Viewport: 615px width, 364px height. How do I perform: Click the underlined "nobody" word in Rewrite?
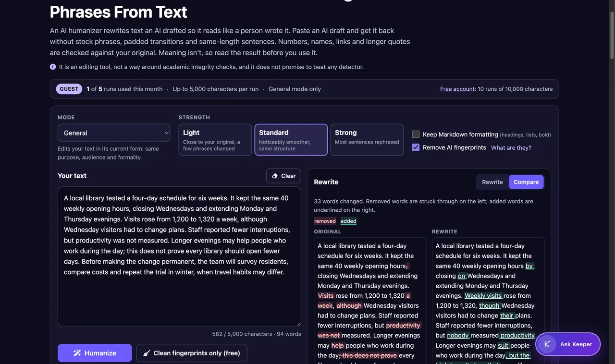click(458, 335)
